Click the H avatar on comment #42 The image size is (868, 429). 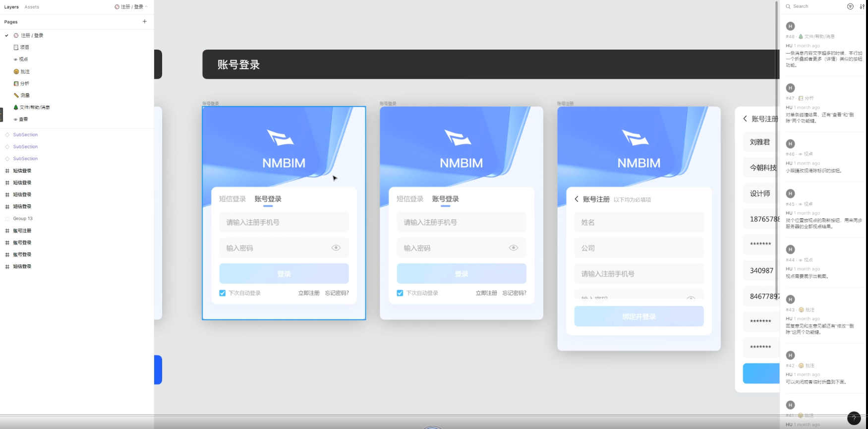[x=791, y=355]
